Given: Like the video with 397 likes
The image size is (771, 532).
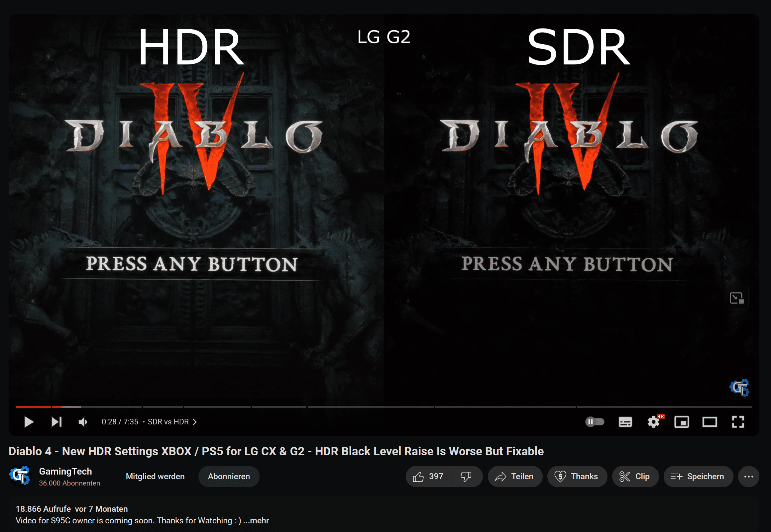Looking at the screenshot, I should pos(428,476).
